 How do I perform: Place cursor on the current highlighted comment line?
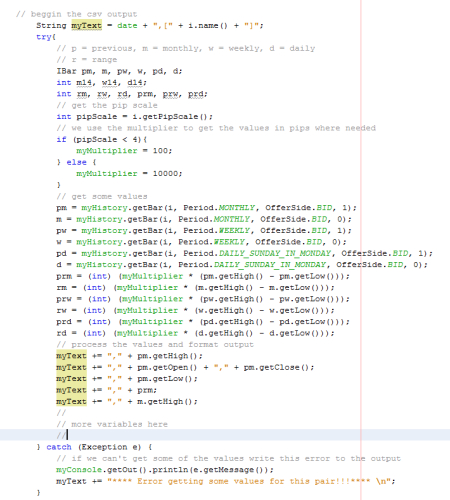click(225, 435)
